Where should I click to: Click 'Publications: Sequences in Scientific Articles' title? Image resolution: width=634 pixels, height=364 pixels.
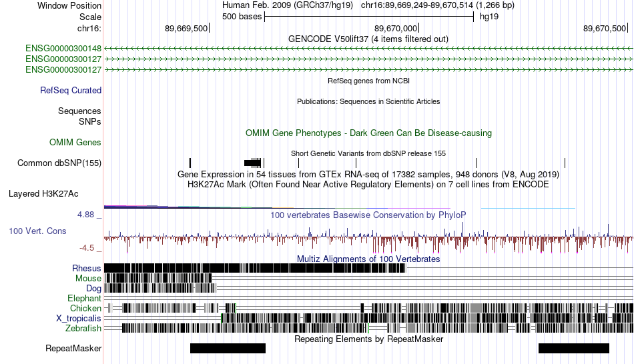[368, 101]
